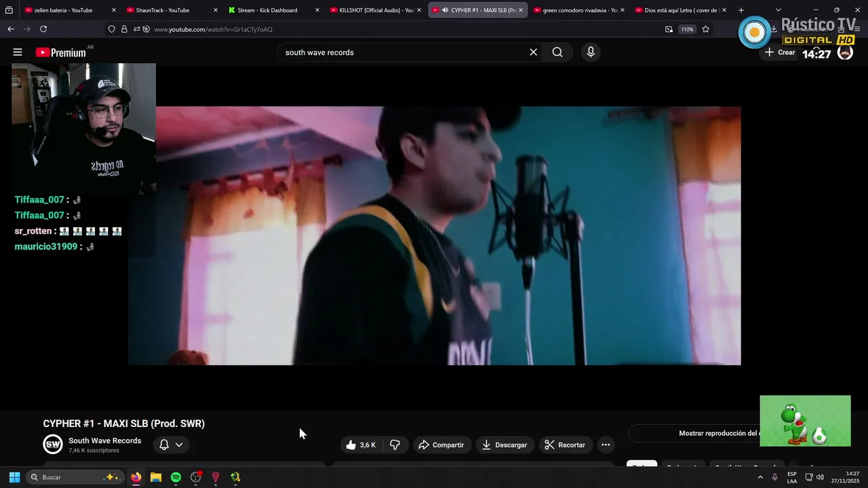The image size is (868, 488).
Task: Open File Explorer from the taskbar
Action: (x=156, y=477)
